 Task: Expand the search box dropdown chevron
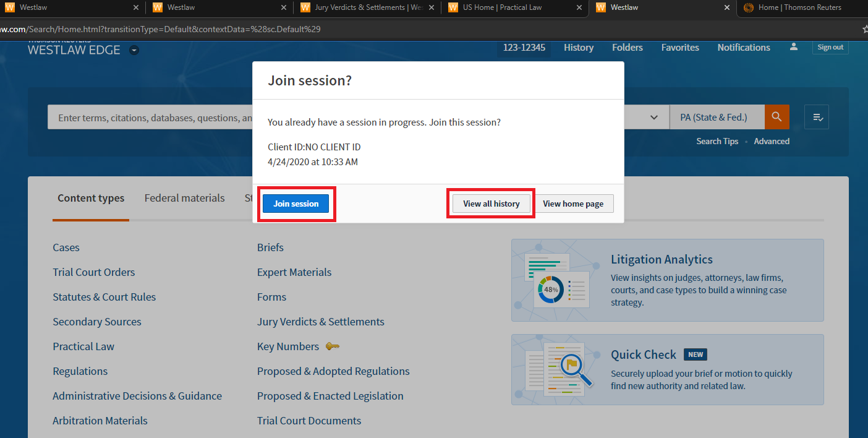[654, 118]
